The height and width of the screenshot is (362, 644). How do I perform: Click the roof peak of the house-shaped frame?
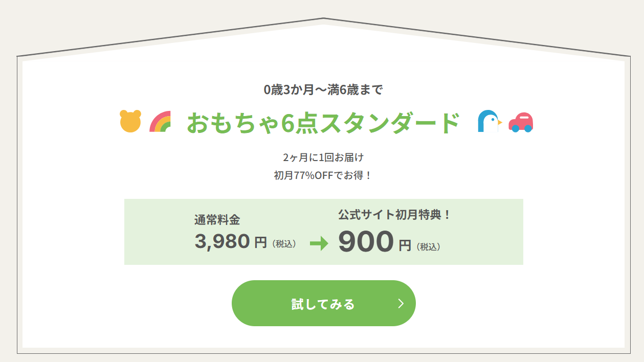323,19
